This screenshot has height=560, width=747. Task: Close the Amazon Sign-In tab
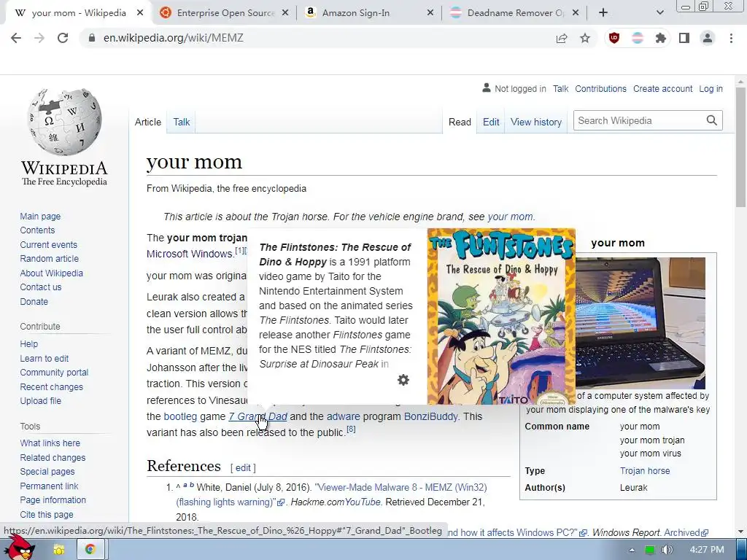coord(430,13)
